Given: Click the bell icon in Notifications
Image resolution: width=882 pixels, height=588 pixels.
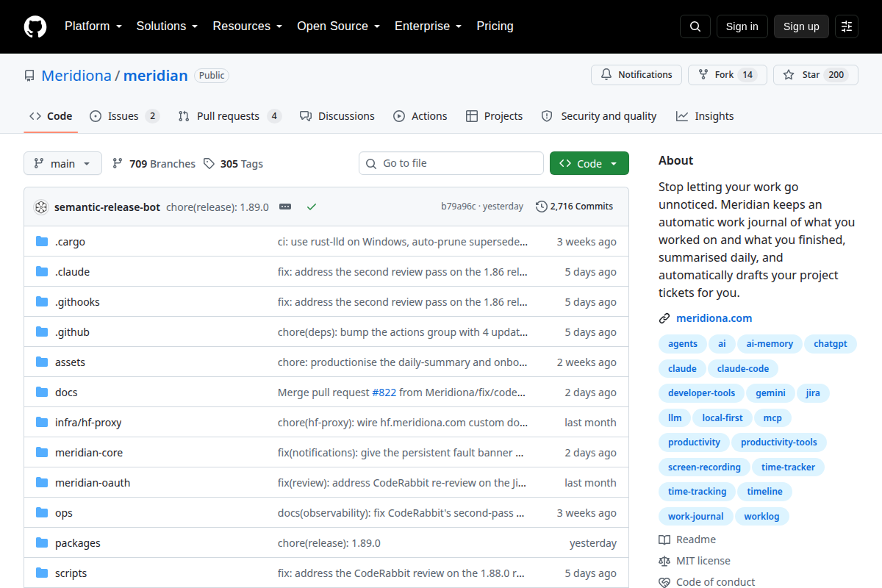Looking at the screenshot, I should tap(606, 75).
